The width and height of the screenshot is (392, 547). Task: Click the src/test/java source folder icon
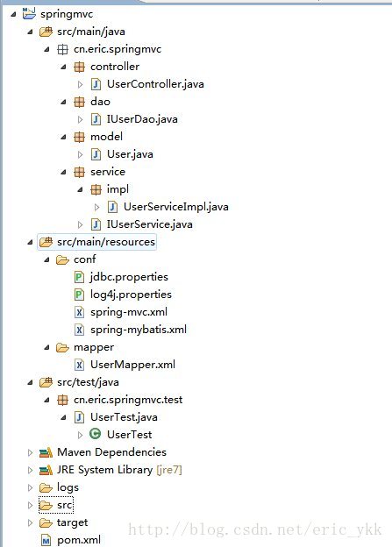46,382
